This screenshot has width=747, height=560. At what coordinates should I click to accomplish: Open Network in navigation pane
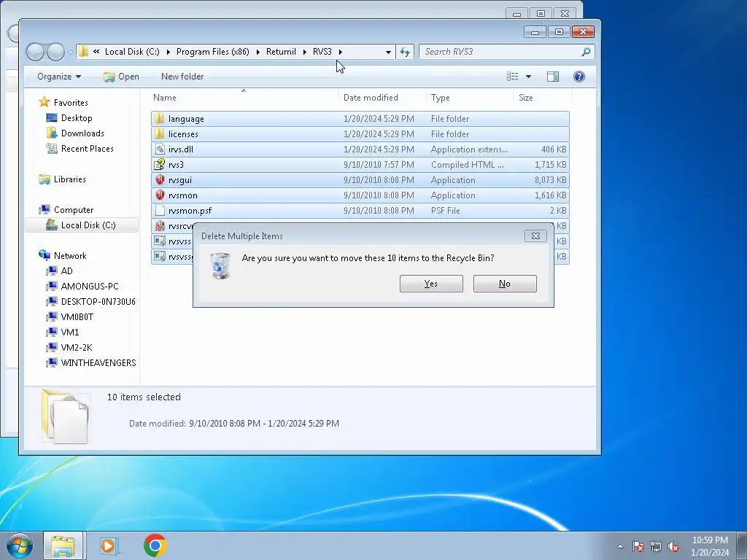(x=69, y=256)
